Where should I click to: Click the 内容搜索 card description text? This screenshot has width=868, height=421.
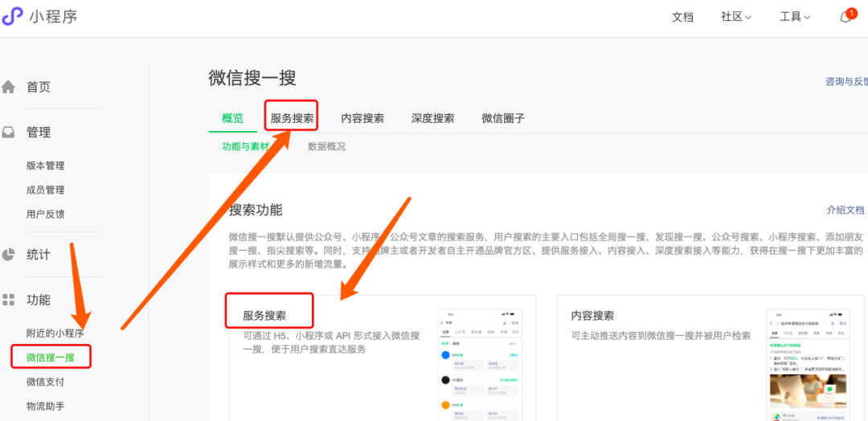pos(661,337)
